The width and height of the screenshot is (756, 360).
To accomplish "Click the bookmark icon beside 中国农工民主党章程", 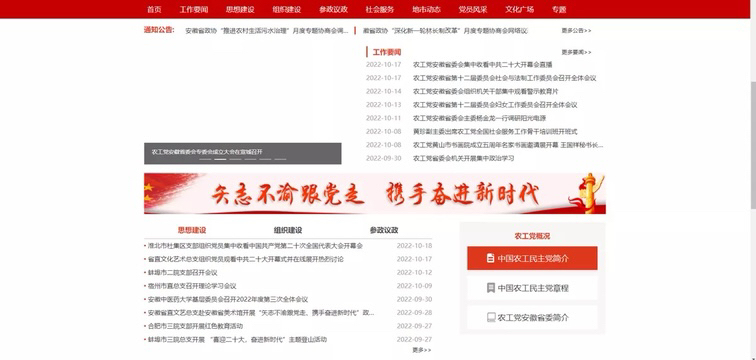I will click(x=490, y=288).
